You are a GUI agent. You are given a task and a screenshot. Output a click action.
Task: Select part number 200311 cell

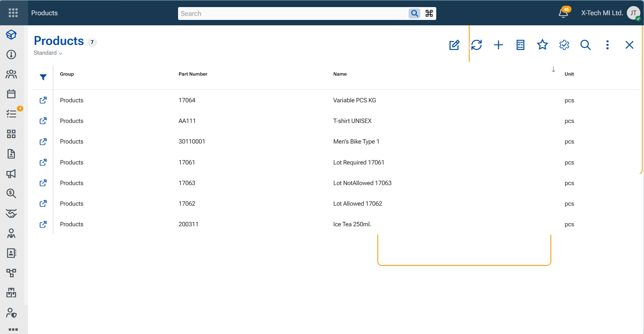click(188, 224)
